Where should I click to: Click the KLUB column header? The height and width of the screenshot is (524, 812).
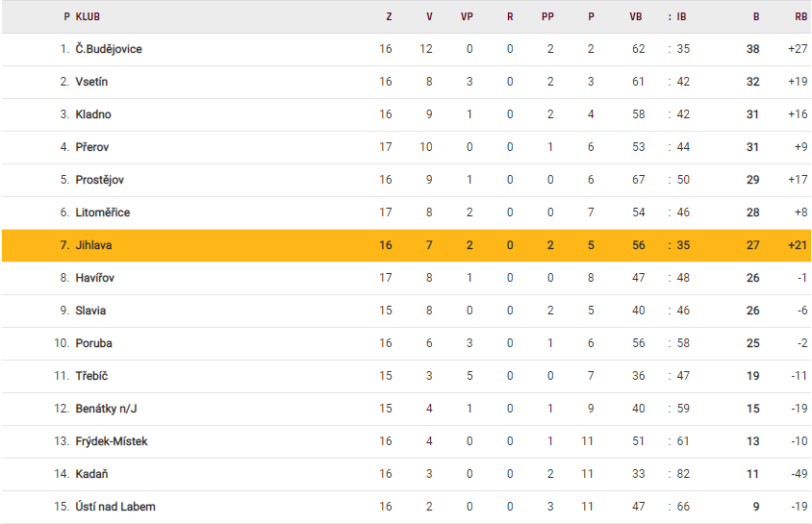[x=88, y=16]
